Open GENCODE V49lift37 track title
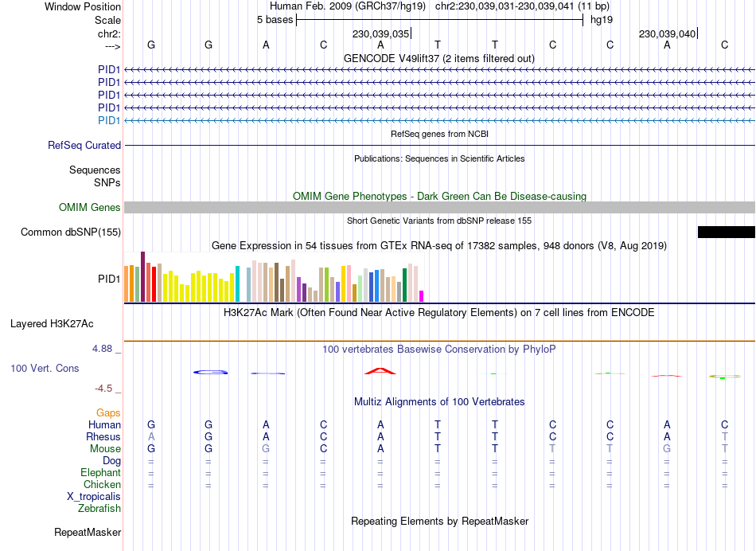The width and height of the screenshot is (756, 551). coord(438,58)
